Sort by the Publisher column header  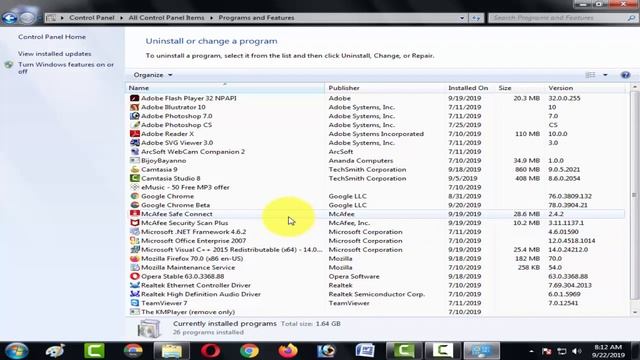coord(385,88)
